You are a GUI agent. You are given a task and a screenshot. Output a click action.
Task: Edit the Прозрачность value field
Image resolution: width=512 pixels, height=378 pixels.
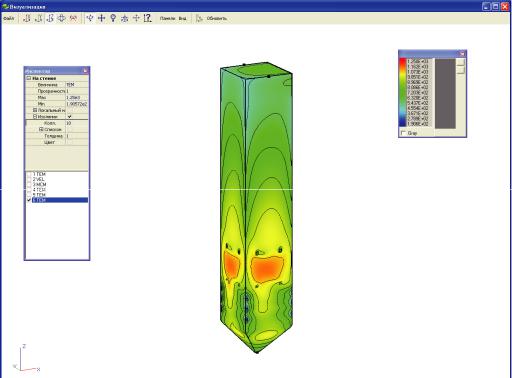coord(77,91)
